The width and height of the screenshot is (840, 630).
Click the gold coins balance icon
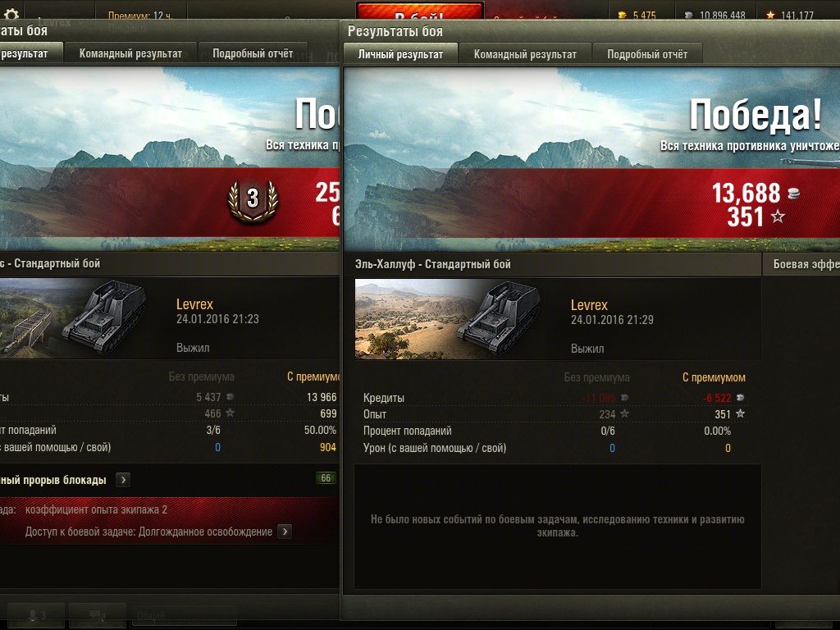click(622, 16)
